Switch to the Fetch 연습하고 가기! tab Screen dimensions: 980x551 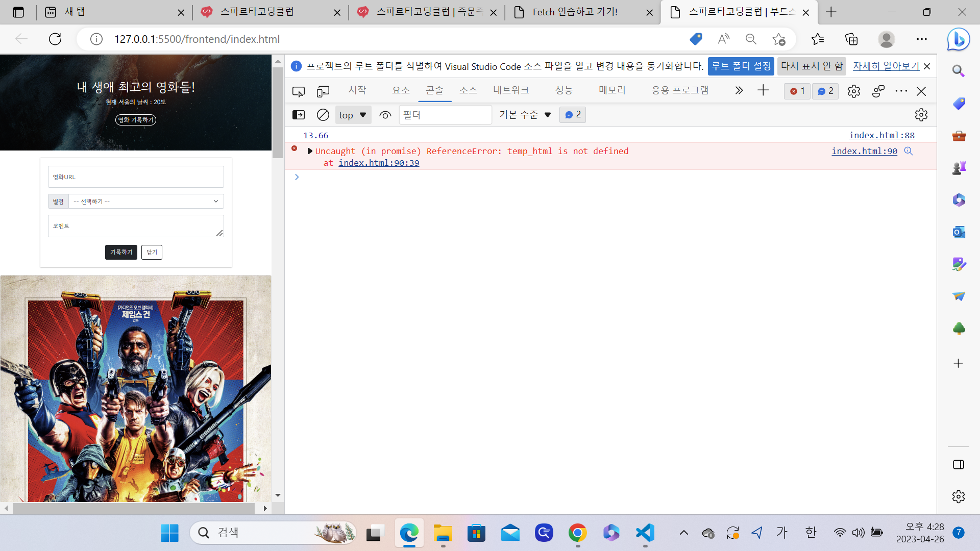click(583, 12)
